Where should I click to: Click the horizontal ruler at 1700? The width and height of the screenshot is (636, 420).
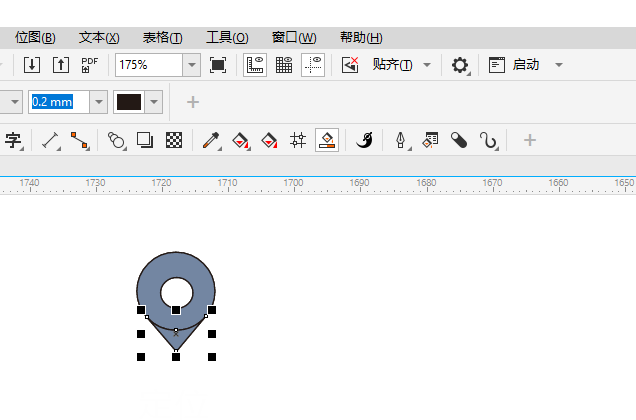pos(293,183)
